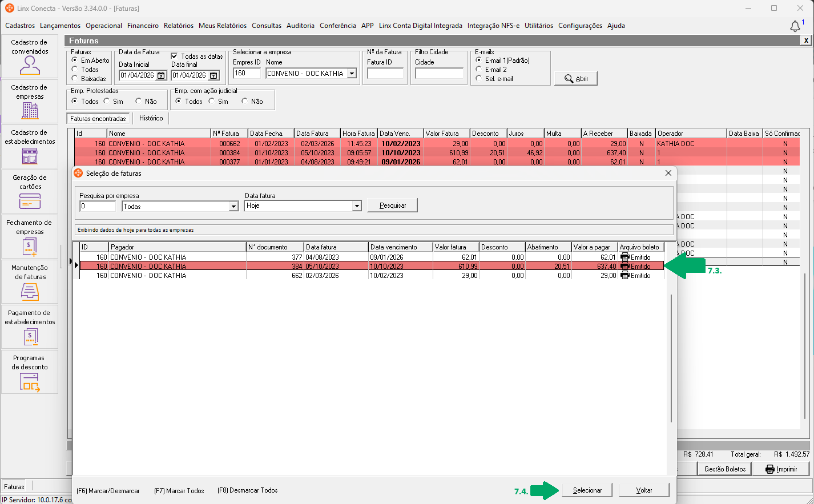814x504 pixels.
Task: Switch to the Faturas encontradas tab
Action: [x=98, y=119]
